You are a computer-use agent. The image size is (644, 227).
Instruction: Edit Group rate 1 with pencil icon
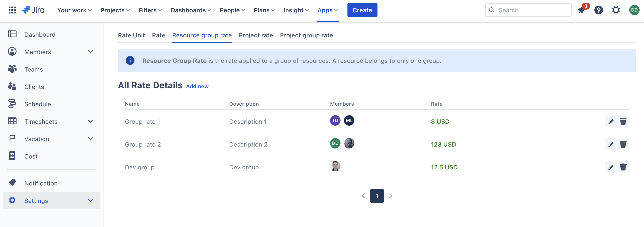coord(611,121)
